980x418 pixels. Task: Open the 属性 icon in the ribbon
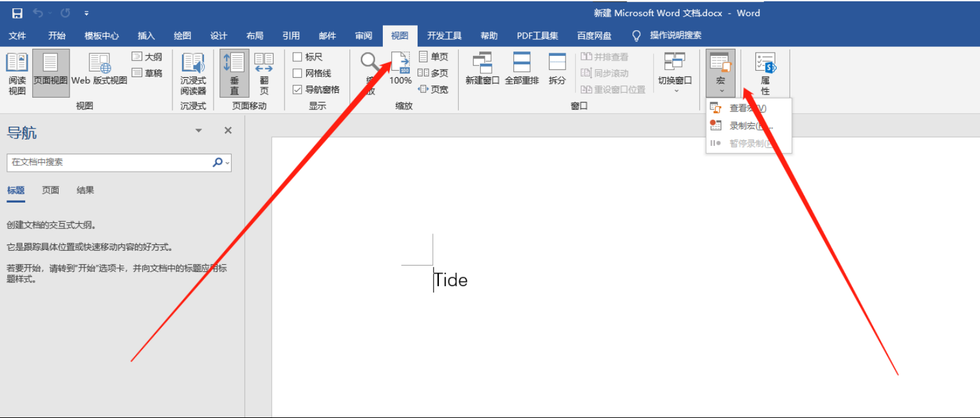(765, 72)
